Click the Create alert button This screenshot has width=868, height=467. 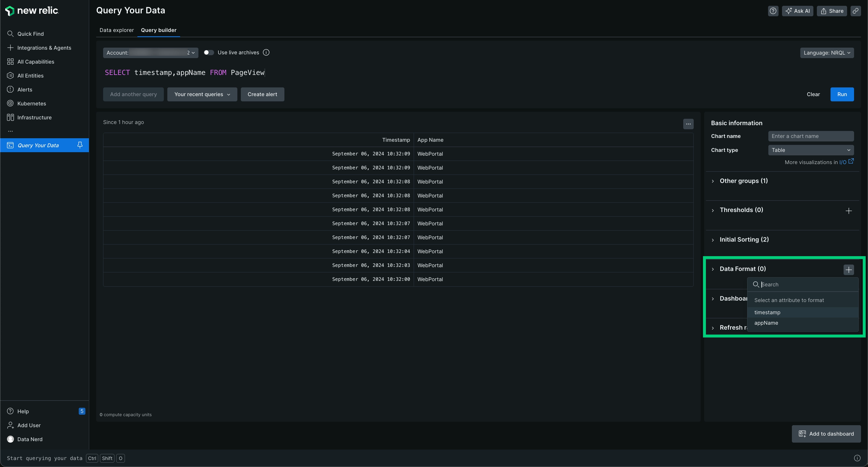[x=262, y=94]
